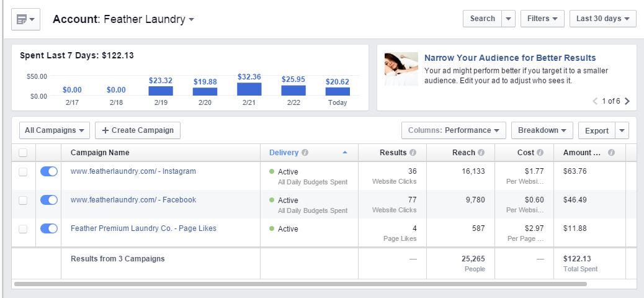The image size is (644, 298).
Task: Click the 2/20 spend bar
Action: click(205, 92)
